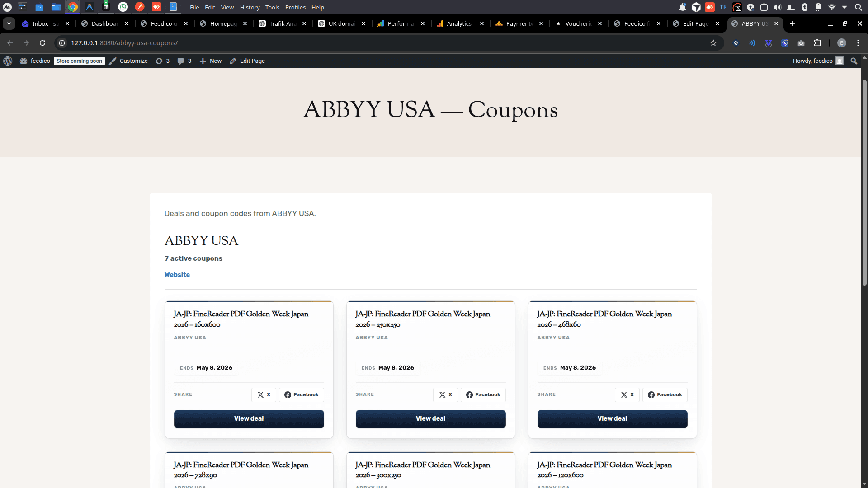Open the Wi-Fi system tray icon

(831, 7)
